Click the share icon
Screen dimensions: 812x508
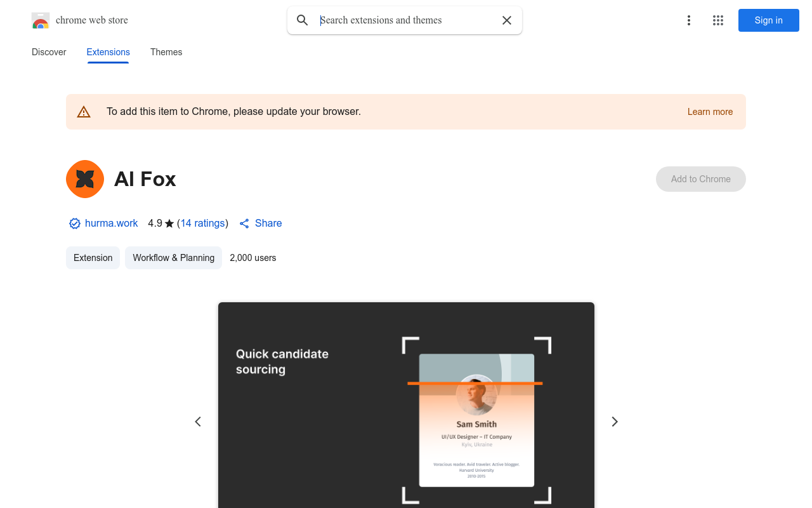[x=244, y=224]
